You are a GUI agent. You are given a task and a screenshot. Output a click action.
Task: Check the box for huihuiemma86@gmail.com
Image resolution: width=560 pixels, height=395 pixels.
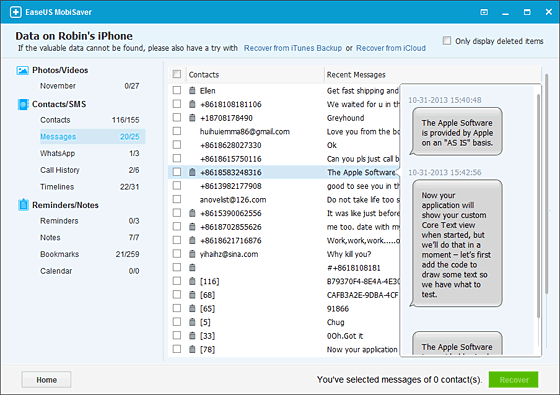(x=177, y=131)
